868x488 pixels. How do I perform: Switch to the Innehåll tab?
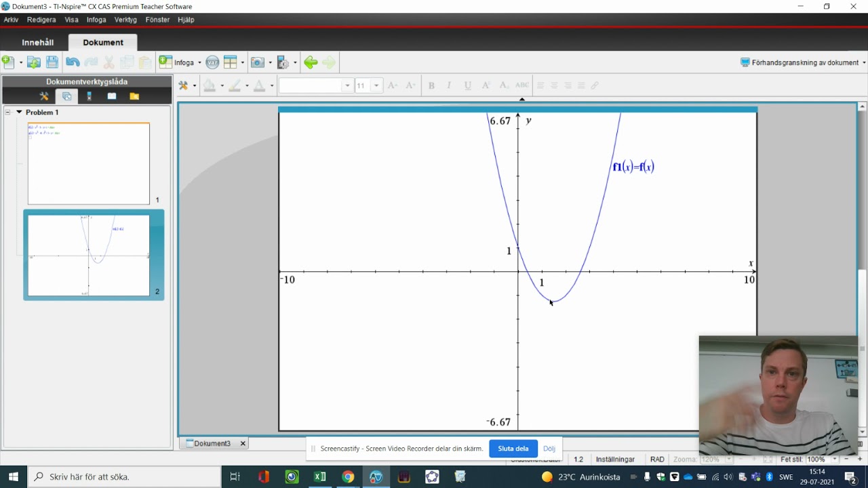pyautogui.click(x=38, y=42)
